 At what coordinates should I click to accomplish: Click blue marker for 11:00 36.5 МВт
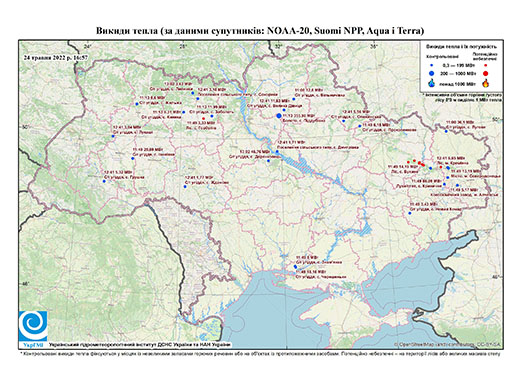(446, 131)
